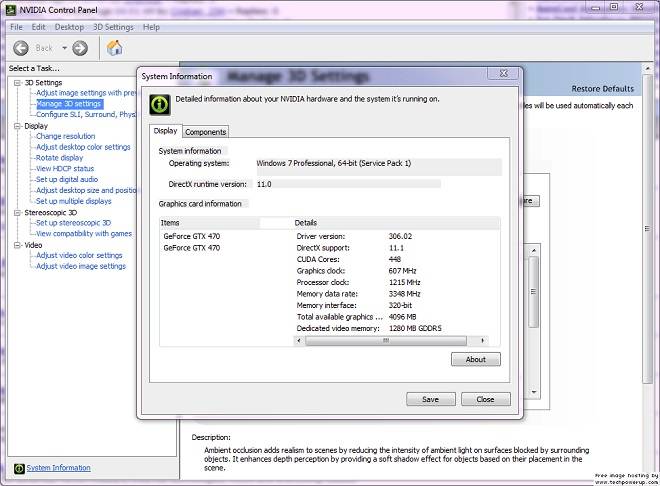Collapse the Video tree node
The width and height of the screenshot is (660, 486).
pos(17,245)
